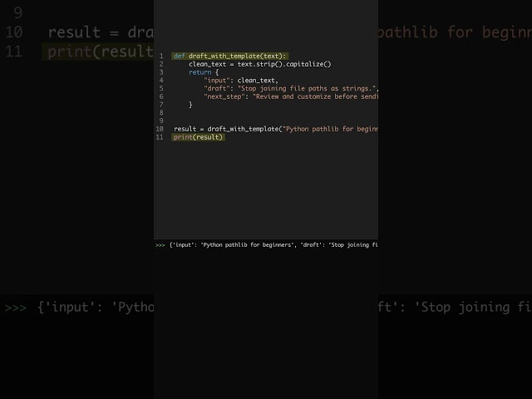Click small line number 11 in the center gutter
532x399 pixels.
click(x=160, y=137)
